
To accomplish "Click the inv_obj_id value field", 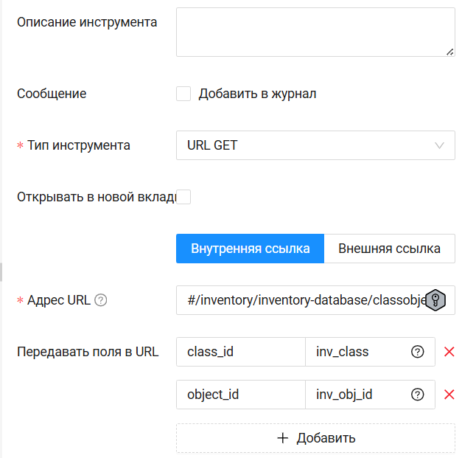I will tap(357, 395).
